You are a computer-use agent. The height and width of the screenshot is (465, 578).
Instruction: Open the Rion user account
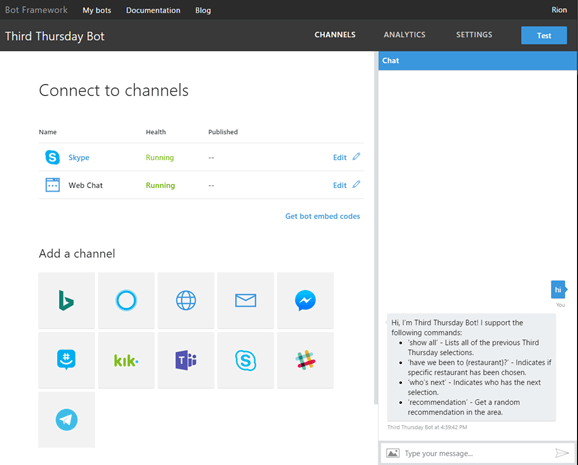(x=559, y=10)
